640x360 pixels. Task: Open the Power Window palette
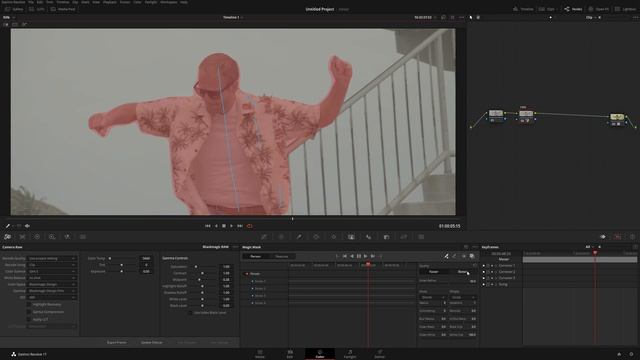point(316,237)
